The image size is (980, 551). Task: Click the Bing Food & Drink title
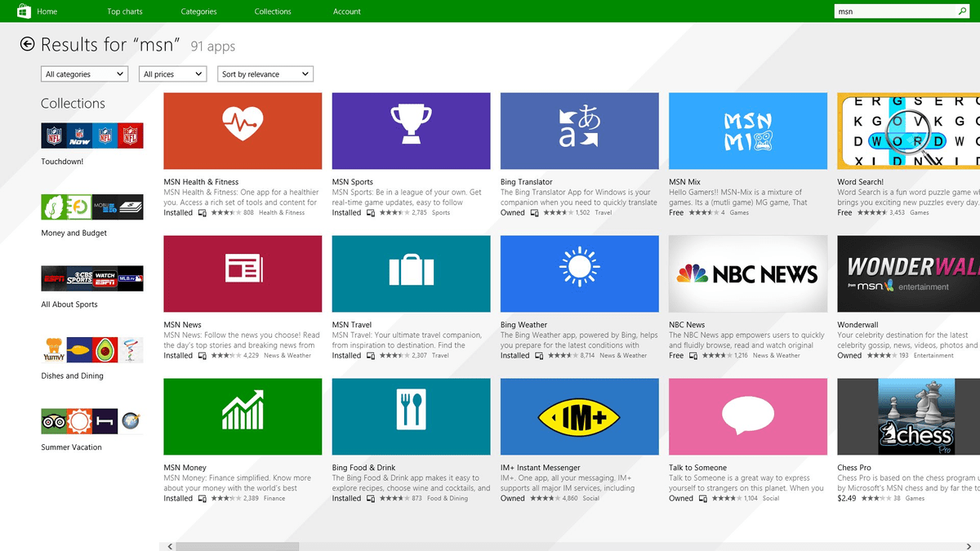[x=364, y=468]
